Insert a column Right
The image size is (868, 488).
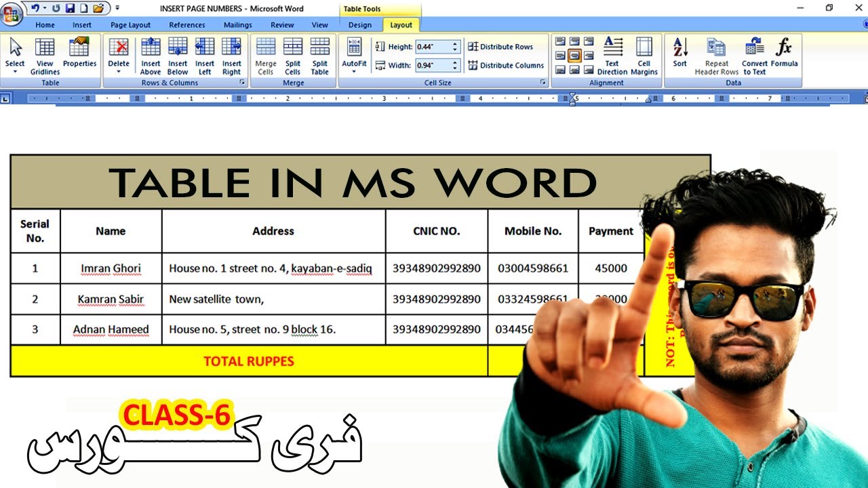pos(232,56)
